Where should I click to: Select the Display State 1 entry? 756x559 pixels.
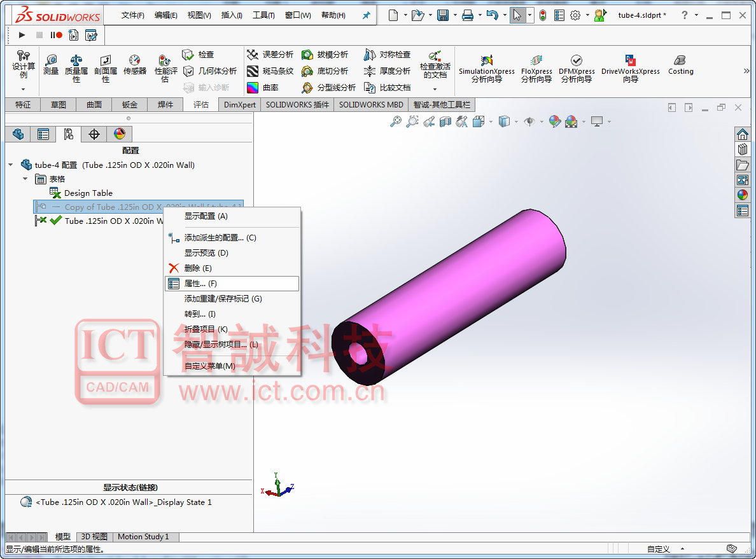pos(116,502)
